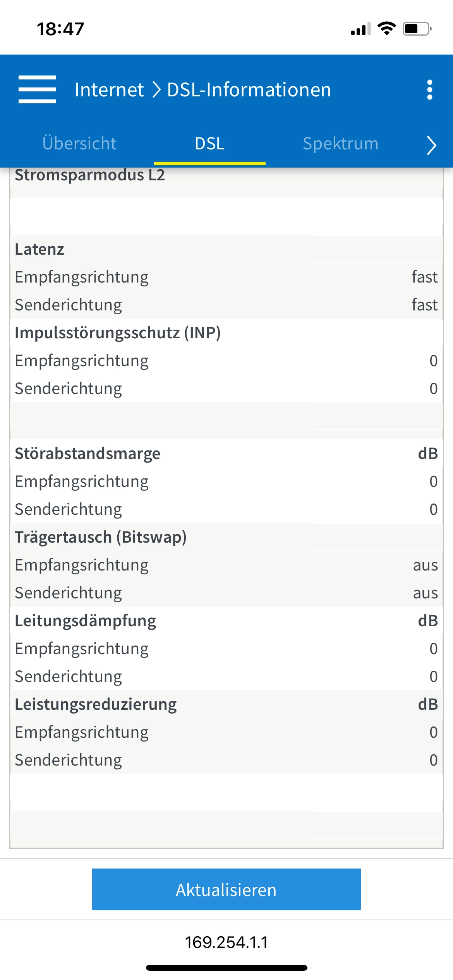Tap the home indicator bar
The height and width of the screenshot is (980, 453).
point(226,968)
